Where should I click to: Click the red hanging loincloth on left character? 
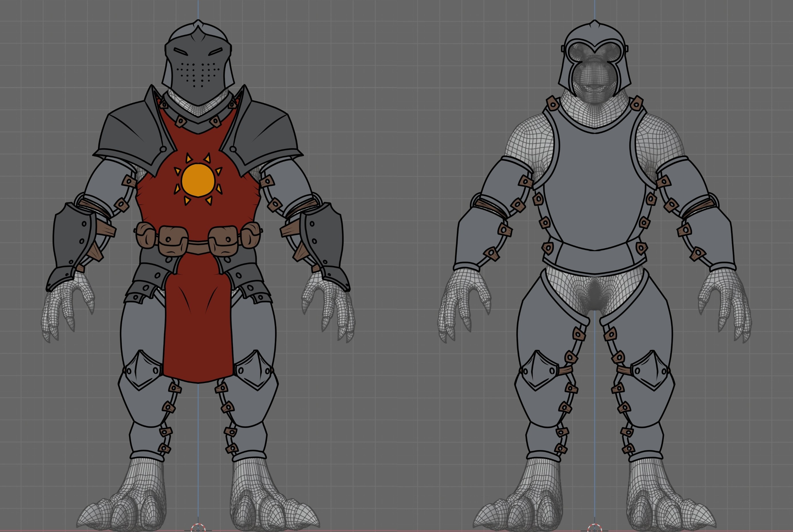coord(198,326)
